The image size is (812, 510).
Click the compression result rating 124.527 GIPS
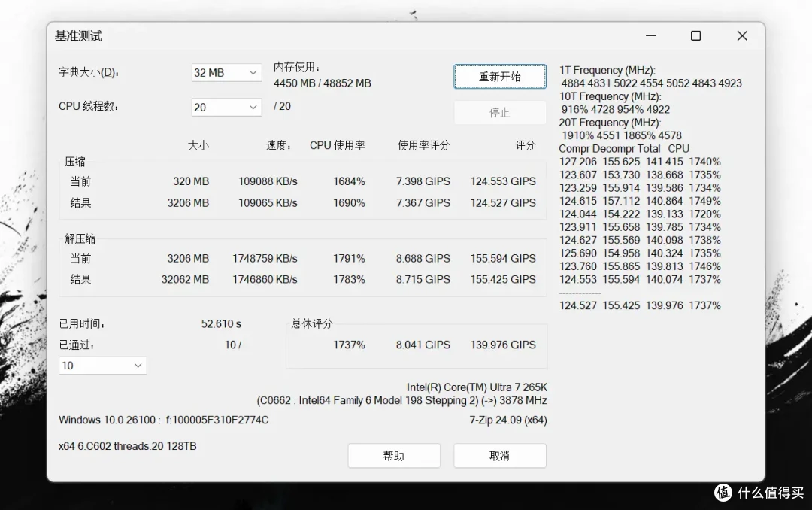click(503, 203)
